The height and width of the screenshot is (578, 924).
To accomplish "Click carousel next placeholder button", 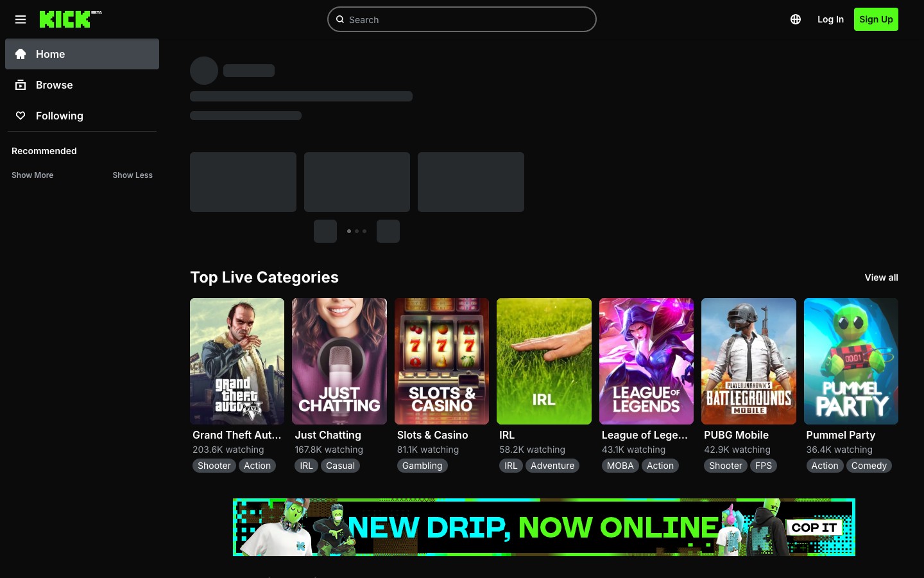I will tap(388, 231).
